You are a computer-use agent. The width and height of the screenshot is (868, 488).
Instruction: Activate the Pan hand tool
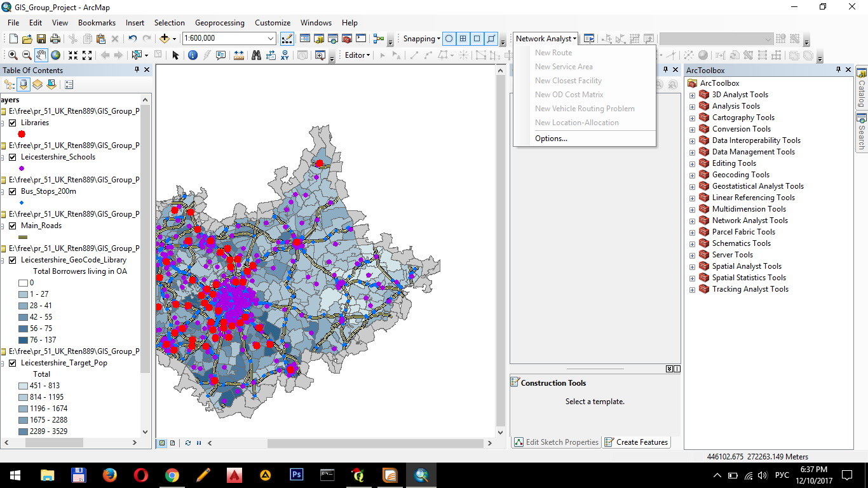coord(41,55)
